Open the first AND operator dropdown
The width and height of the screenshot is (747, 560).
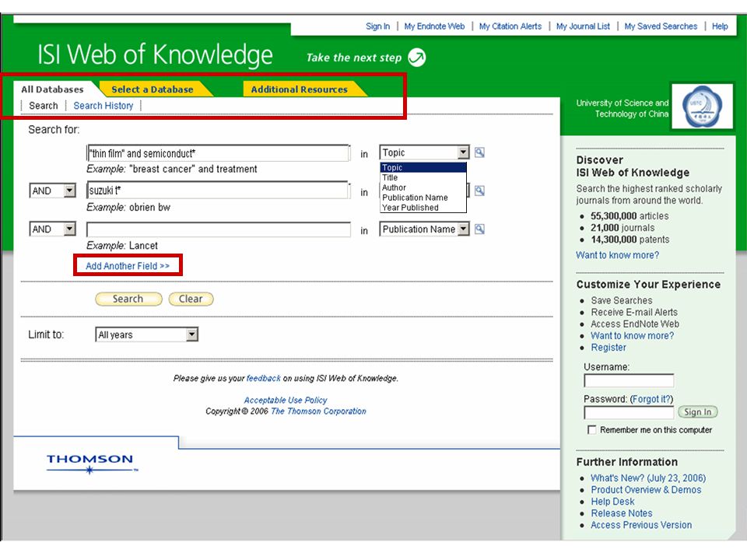[52, 191]
